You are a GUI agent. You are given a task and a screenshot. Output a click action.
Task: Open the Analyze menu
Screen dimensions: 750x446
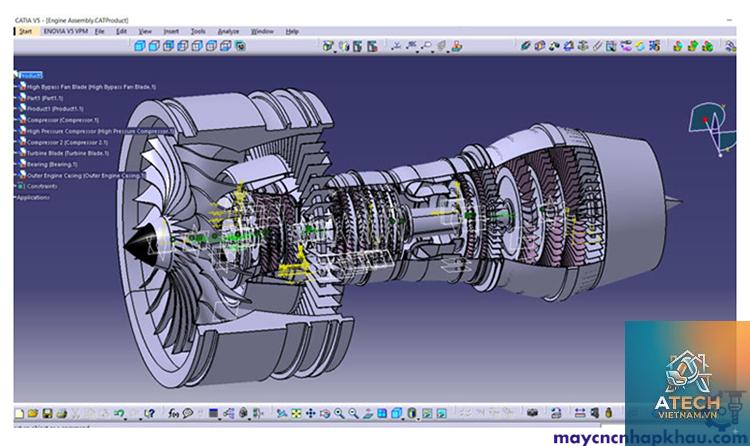point(228,32)
